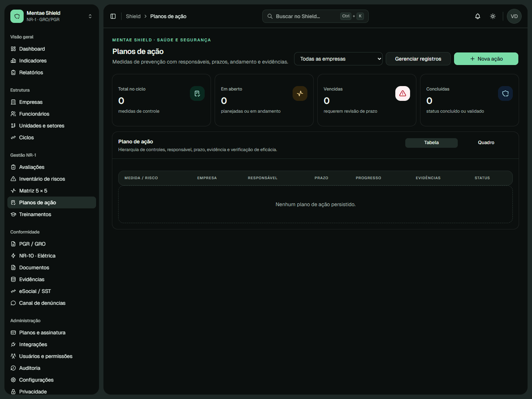Screen dimensions: 532x399
Task: Focus the Buscar no Shield search field
Action: tap(316, 16)
